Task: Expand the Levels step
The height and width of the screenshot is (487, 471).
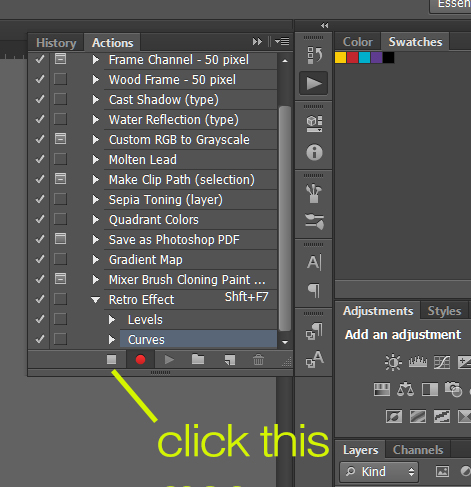Action: [x=112, y=319]
